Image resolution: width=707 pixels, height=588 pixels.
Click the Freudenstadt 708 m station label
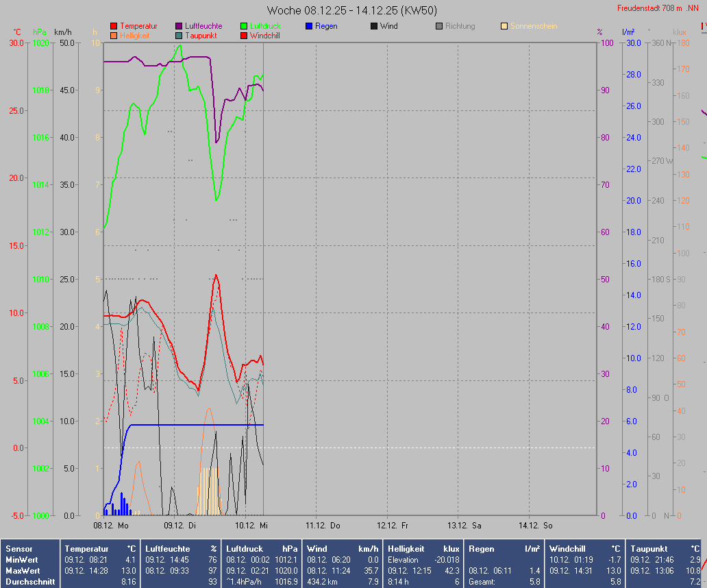tap(656, 8)
